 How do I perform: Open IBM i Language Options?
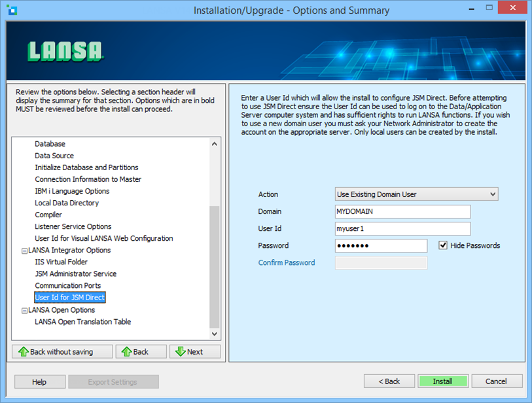coord(72,191)
